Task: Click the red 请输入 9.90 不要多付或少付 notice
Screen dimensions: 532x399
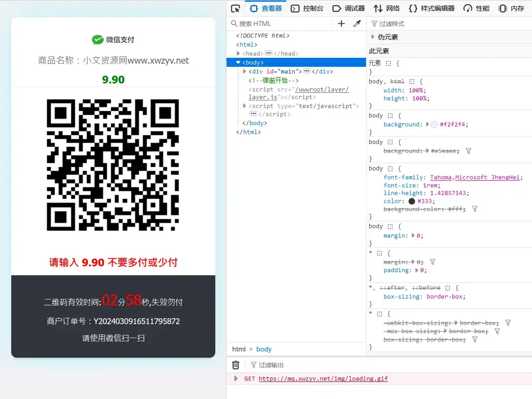Action: (113, 262)
